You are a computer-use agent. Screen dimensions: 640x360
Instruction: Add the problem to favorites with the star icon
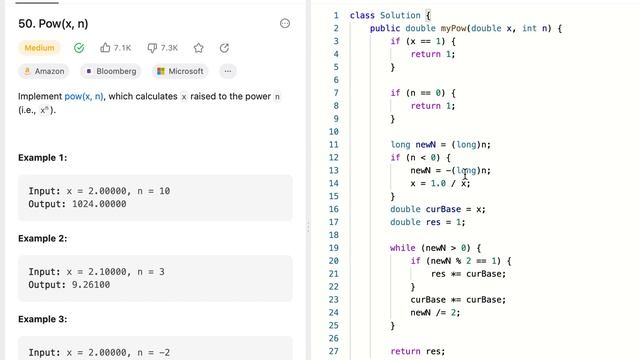point(199,48)
